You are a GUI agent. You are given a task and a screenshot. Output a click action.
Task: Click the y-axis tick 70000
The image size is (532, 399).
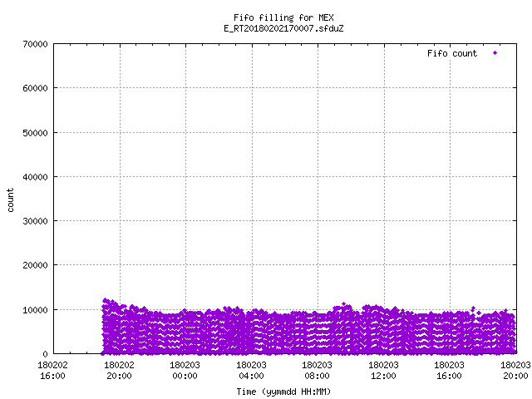pos(35,44)
